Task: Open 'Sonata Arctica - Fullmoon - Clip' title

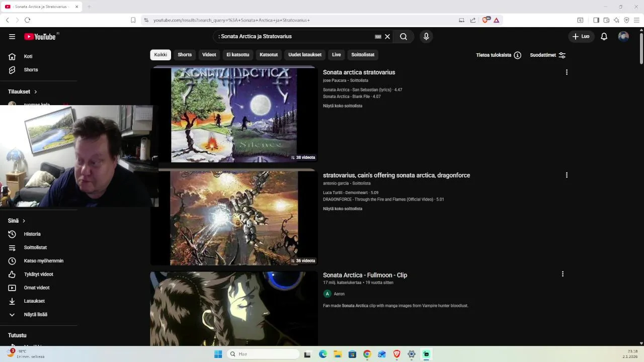Action: pos(365,275)
